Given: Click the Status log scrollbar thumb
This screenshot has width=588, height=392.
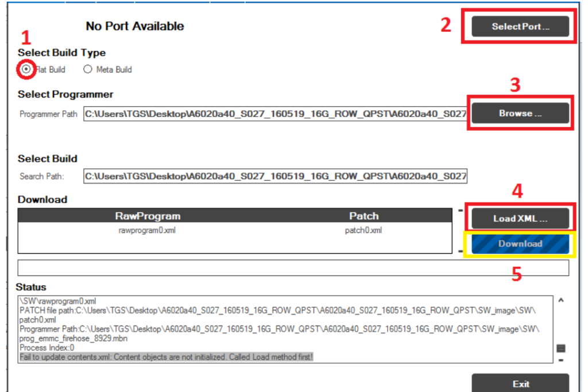Looking at the screenshot, I should coord(561,348).
